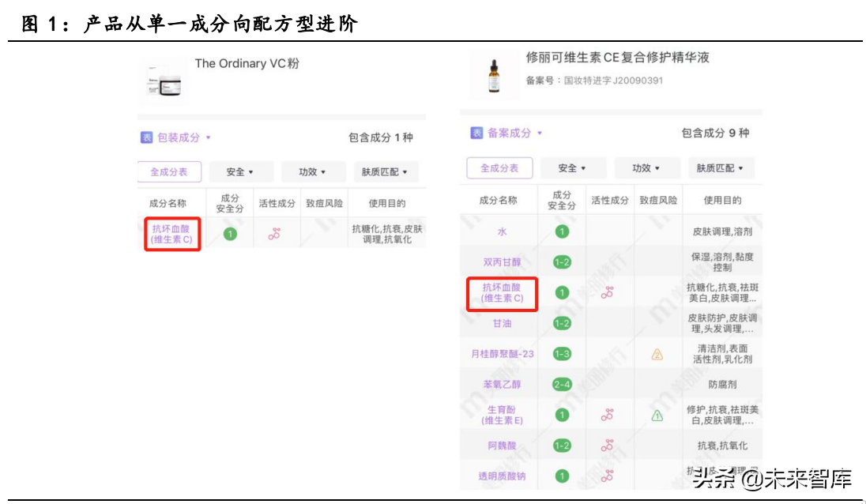Open the 阿魏酸 ingredient link
This screenshot has width=866, height=504.
[x=502, y=446]
